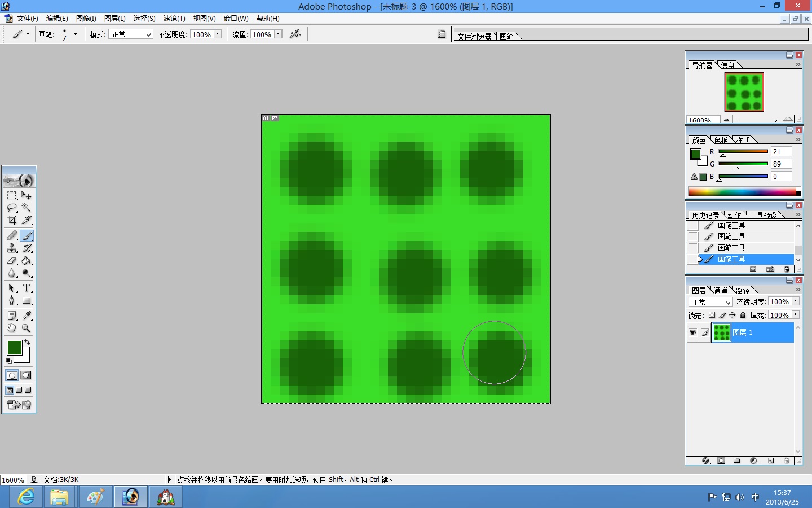The width and height of the screenshot is (812, 508).
Task: Click the delete layer trash icon
Action: 787,461
